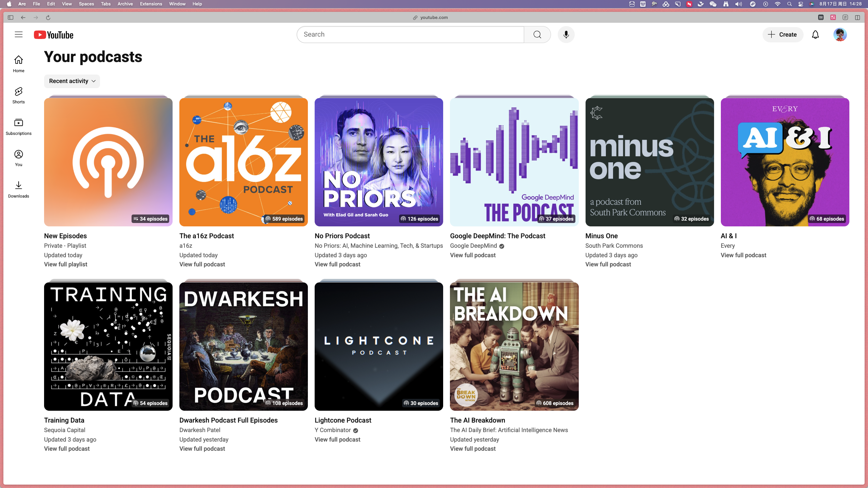Open The a16z Podcast thumbnail

coord(243,162)
